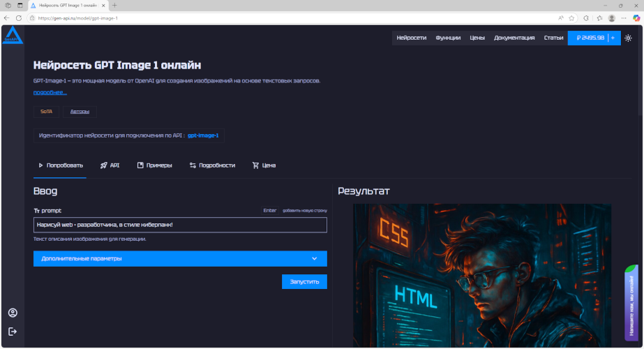Open a new browser tab
The image size is (644, 349).
coord(114,6)
